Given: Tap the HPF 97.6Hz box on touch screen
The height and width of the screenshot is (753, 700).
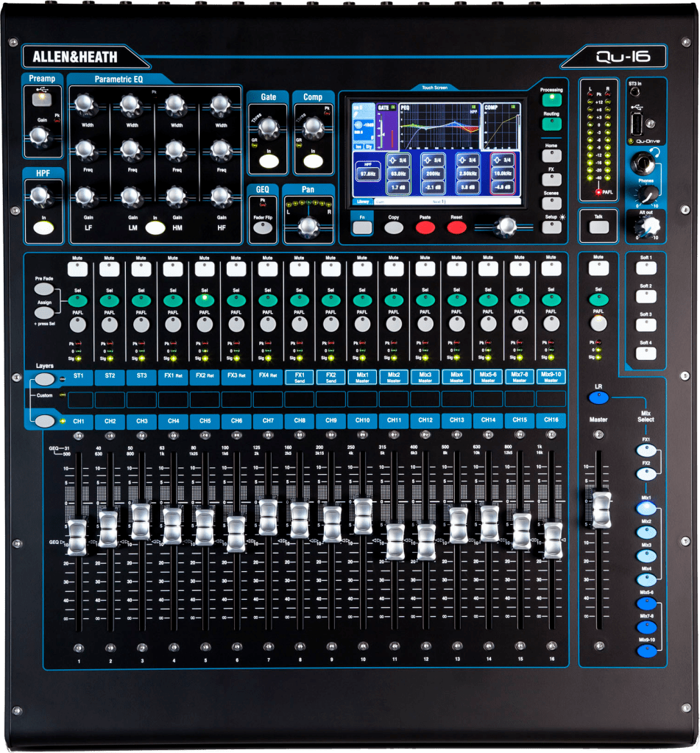Looking at the screenshot, I should coord(366,174).
